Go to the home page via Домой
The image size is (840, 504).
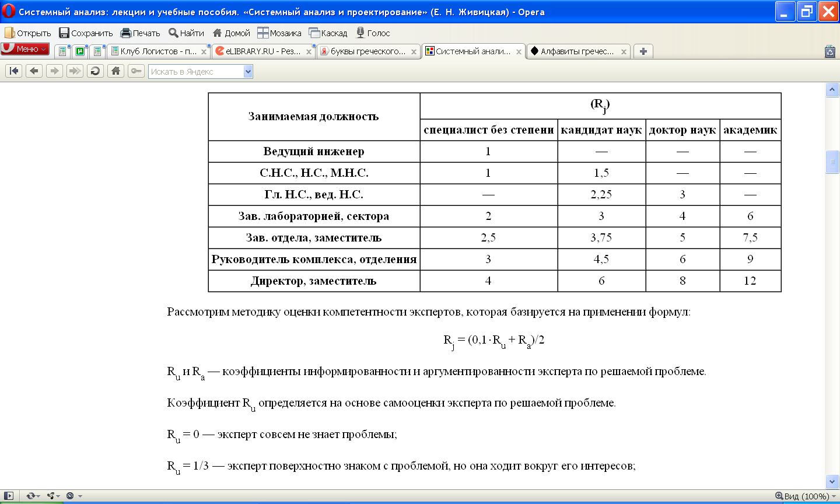231,33
